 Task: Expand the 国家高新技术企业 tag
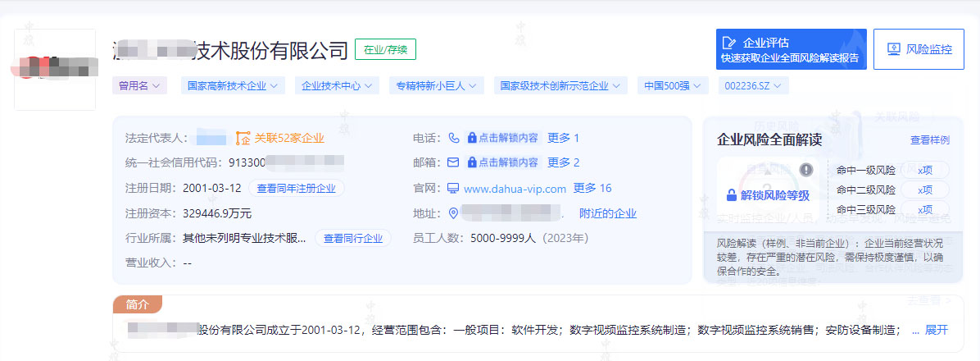(233, 85)
